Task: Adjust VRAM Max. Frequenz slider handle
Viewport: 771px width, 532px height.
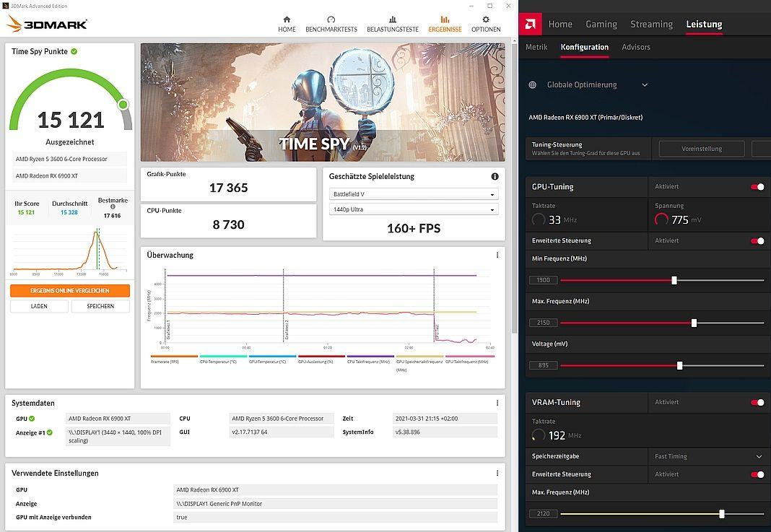Action: point(721,514)
